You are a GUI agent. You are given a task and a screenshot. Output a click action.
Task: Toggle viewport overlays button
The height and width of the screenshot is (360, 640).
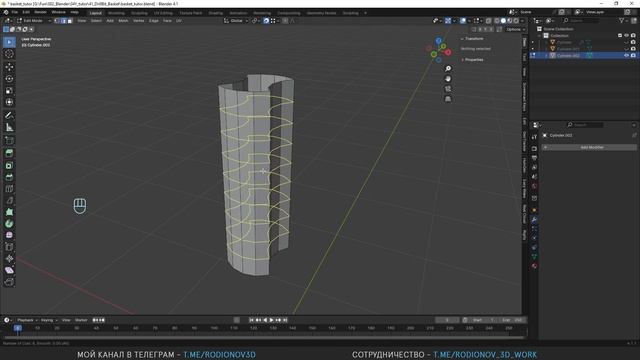[463, 20]
